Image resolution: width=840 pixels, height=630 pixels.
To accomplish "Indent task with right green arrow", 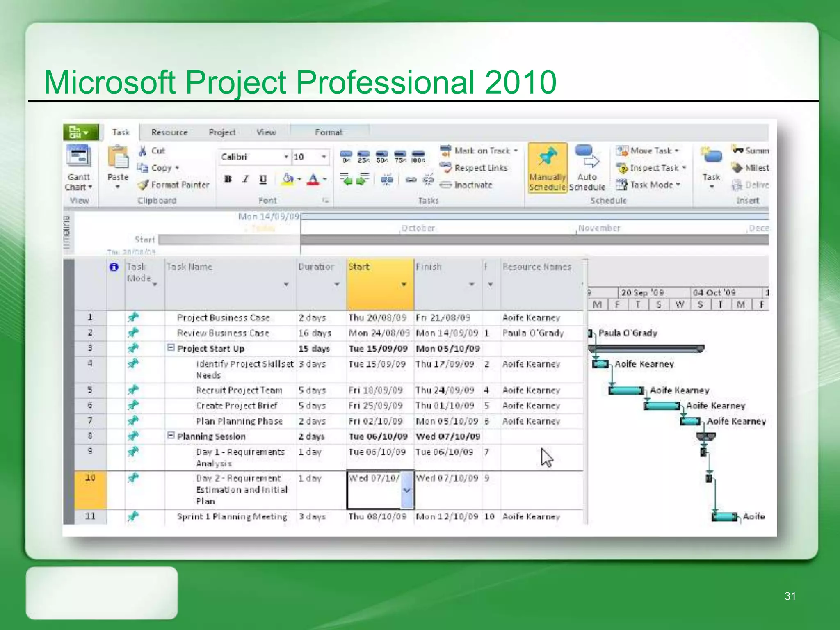I will (363, 179).
